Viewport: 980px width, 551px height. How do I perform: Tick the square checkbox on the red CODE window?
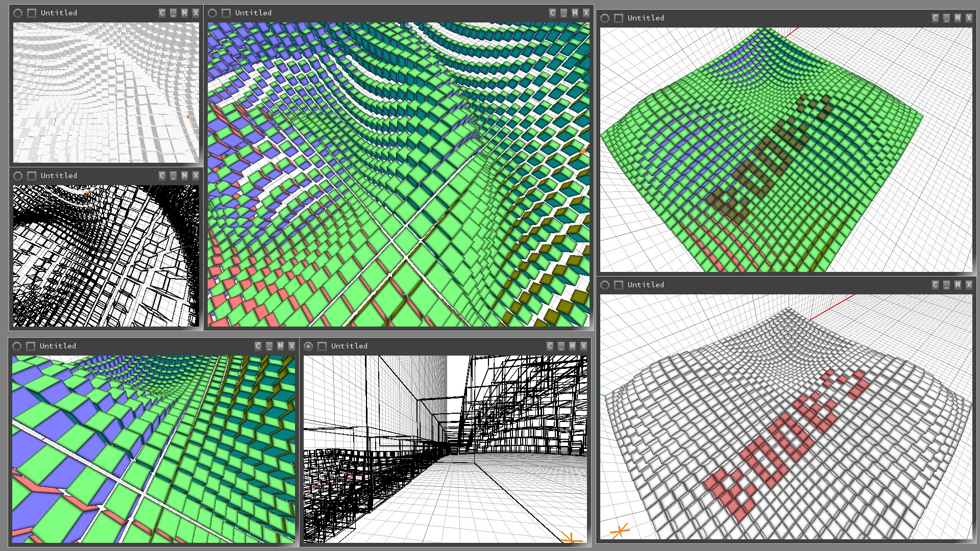coord(619,285)
